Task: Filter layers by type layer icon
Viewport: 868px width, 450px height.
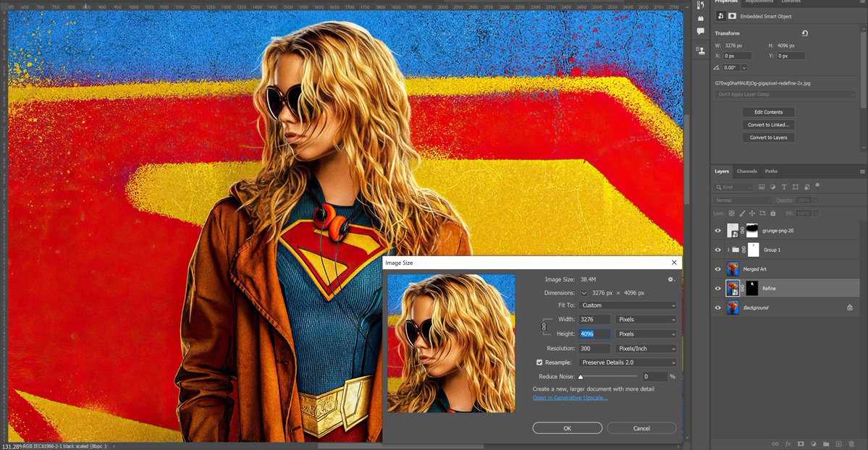Action: point(784,187)
